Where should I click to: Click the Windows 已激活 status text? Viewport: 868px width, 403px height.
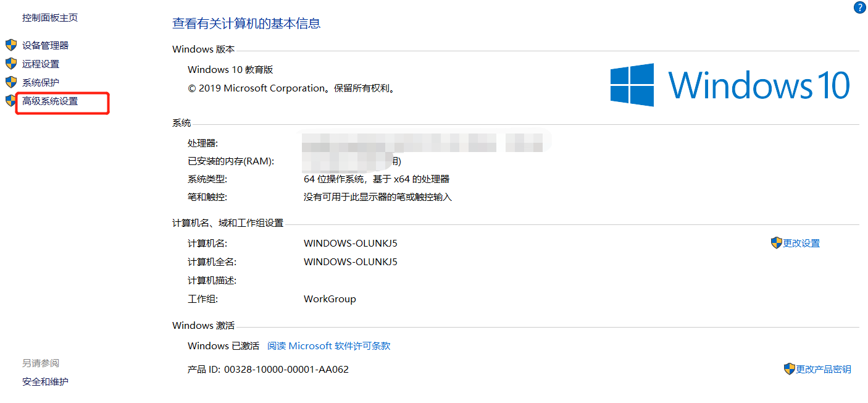click(x=223, y=346)
